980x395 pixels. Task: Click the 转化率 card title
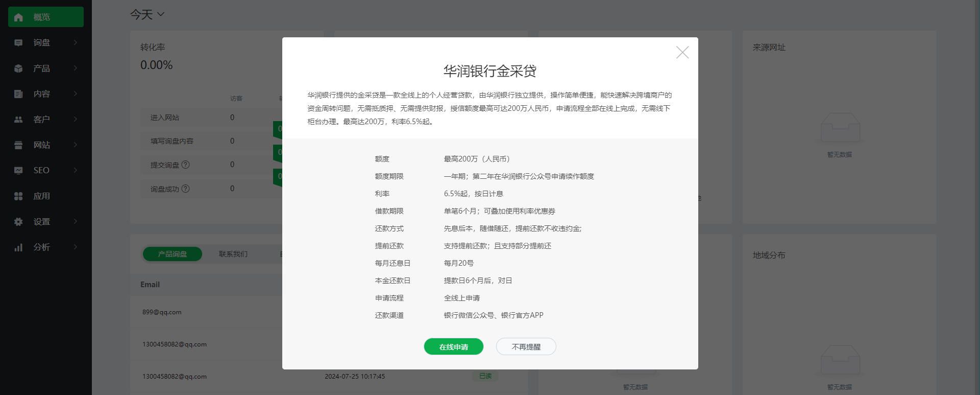pyautogui.click(x=153, y=47)
